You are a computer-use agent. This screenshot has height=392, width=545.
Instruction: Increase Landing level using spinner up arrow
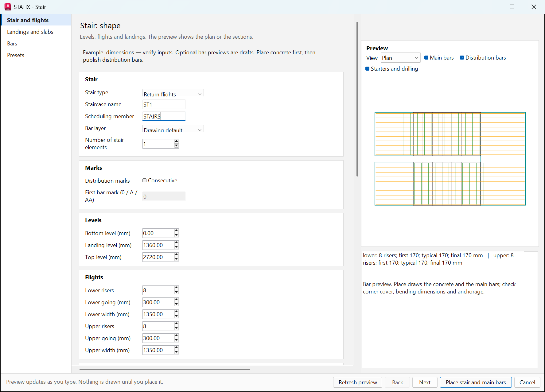[x=177, y=243]
